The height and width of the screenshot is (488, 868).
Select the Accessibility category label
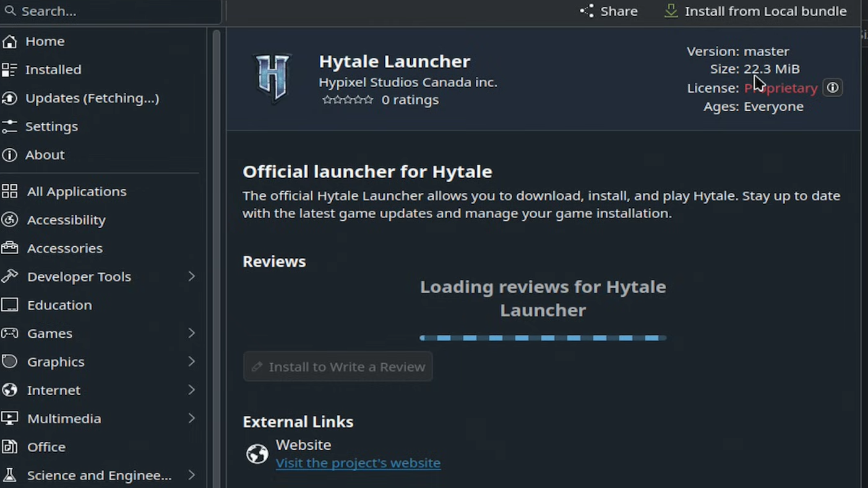[x=66, y=220]
